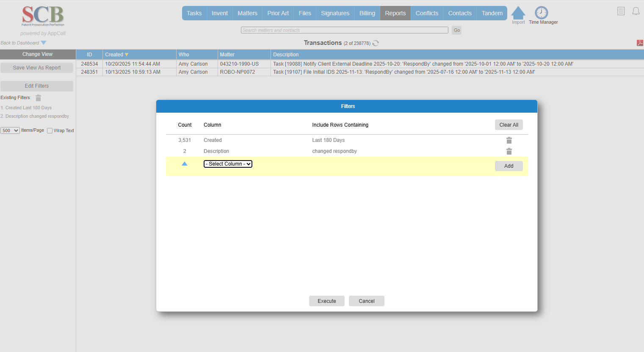This screenshot has width=644, height=352.
Task: Export to PDF using red icon
Action: 639,43
